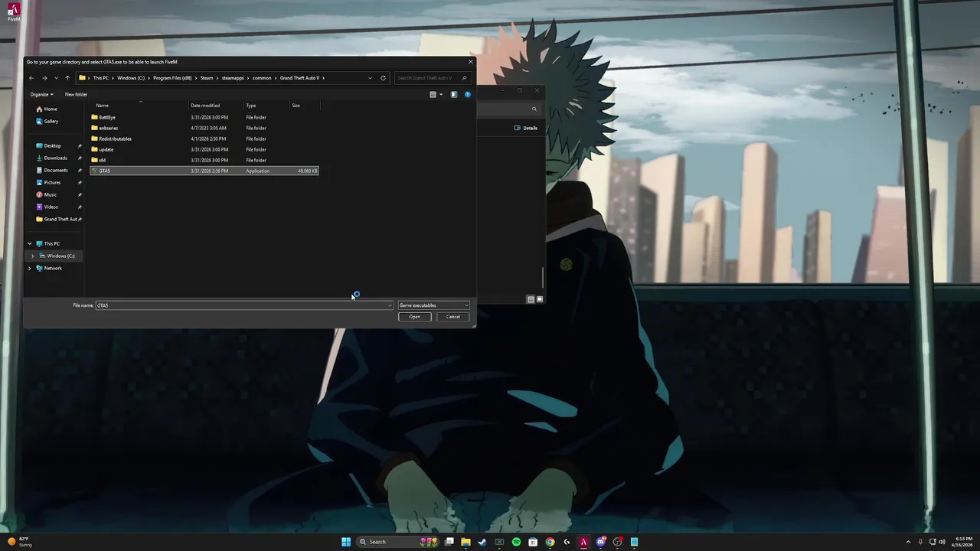
Task: Switch background window to details view icon
Action: tap(531, 299)
